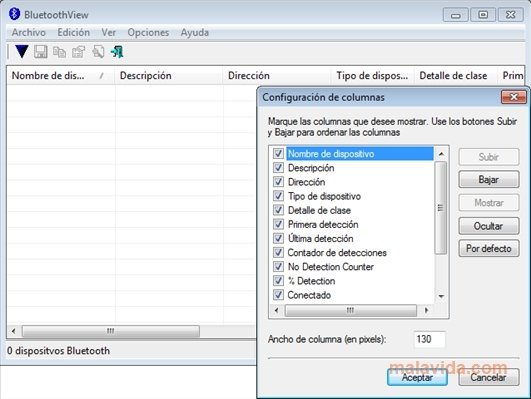Click the Tipo de dispos... column header

pyautogui.click(x=373, y=76)
